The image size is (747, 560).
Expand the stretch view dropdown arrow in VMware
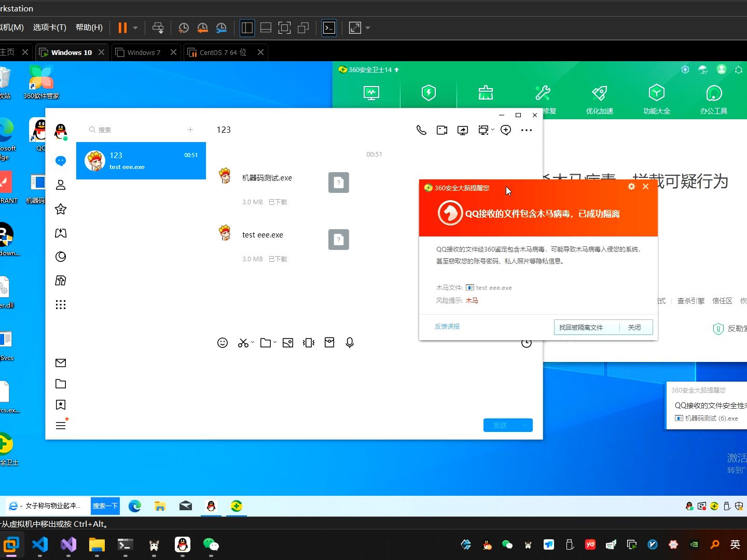368,28
